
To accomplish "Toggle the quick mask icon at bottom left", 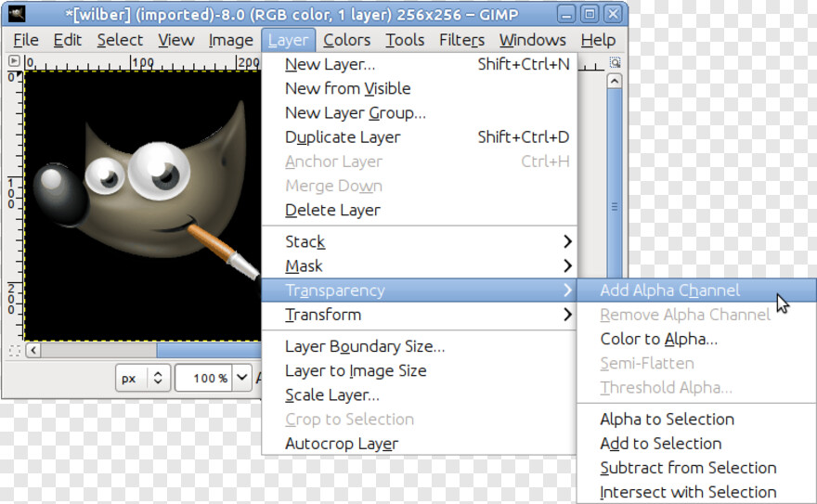I will point(14,351).
